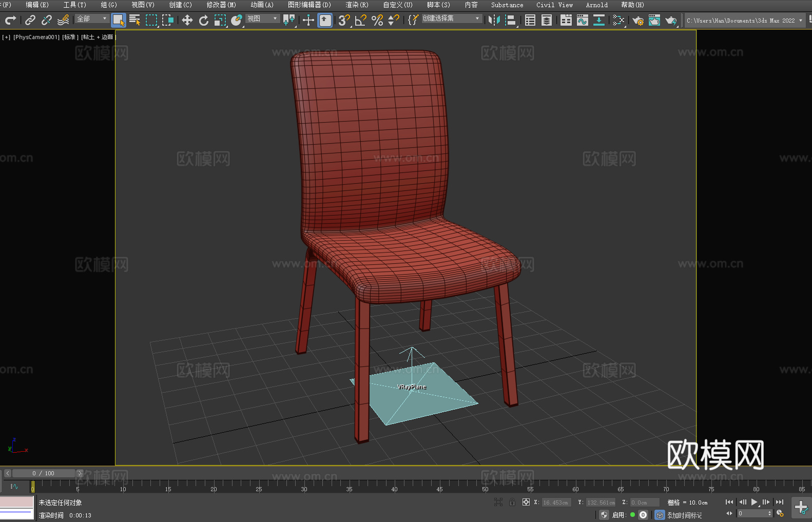Image resolution: width=812 pixels, height=522 pixels.
Task: Click Select and Manipulate icon
Action: tap(308, 20)
